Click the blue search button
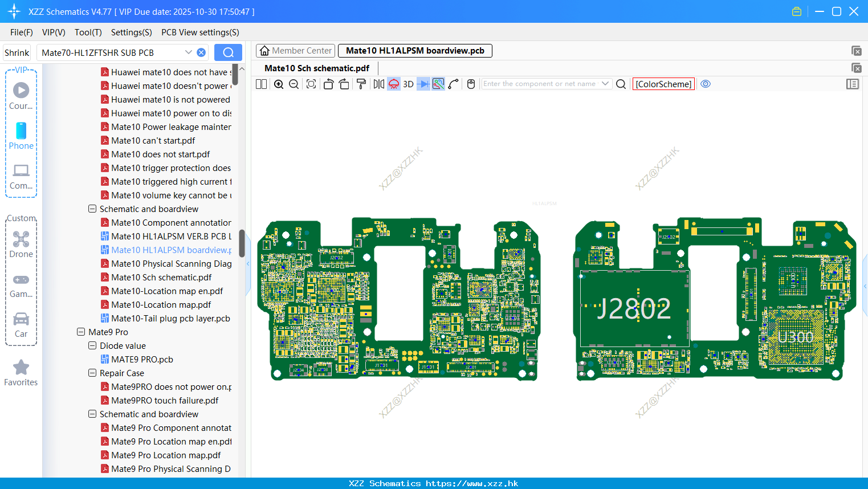 (x=228, y=52)
